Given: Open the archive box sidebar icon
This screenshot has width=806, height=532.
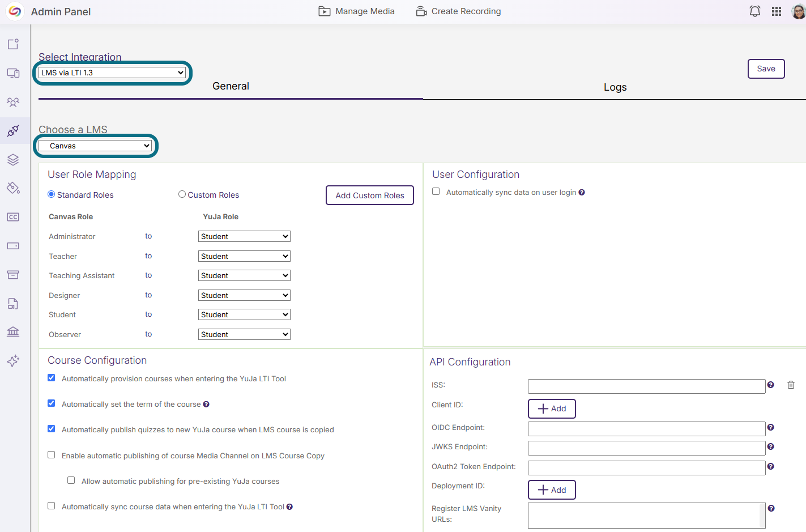Looking at the screenshot, I should coord(13,275).
